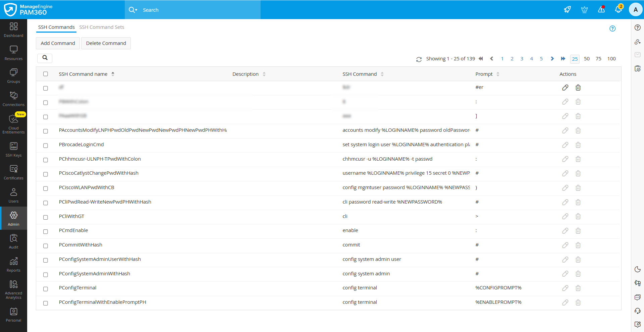Click the table search magnifier icon
644x332 pixels.
click(x=45, y=58)
